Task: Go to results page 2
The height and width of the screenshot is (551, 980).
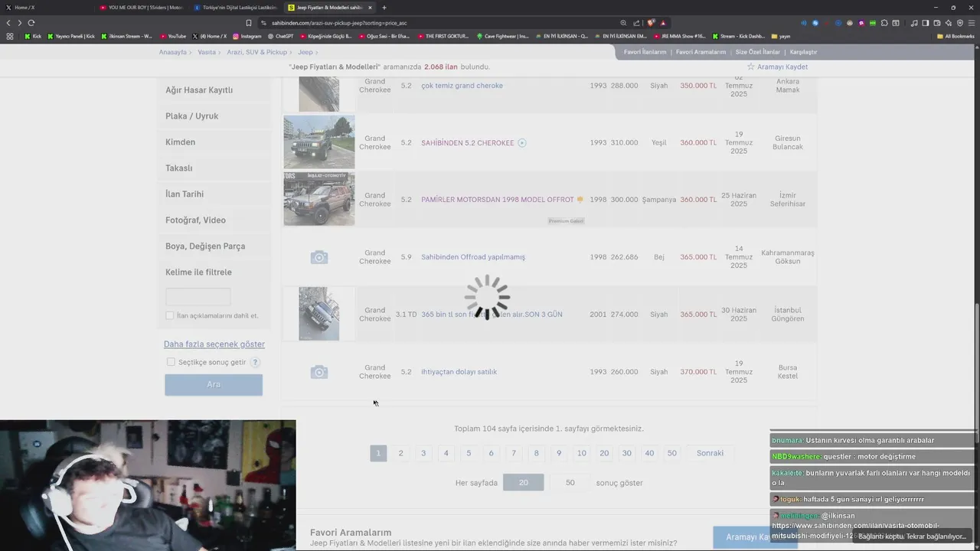Action: (x=400, y=453)
